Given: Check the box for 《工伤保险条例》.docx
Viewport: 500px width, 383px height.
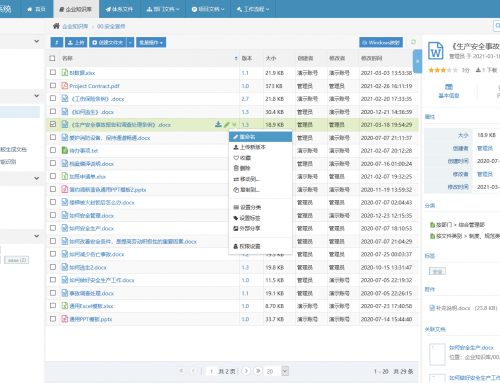Looking at the screenshot, I should pyautogui.click(x=53, y=98).
